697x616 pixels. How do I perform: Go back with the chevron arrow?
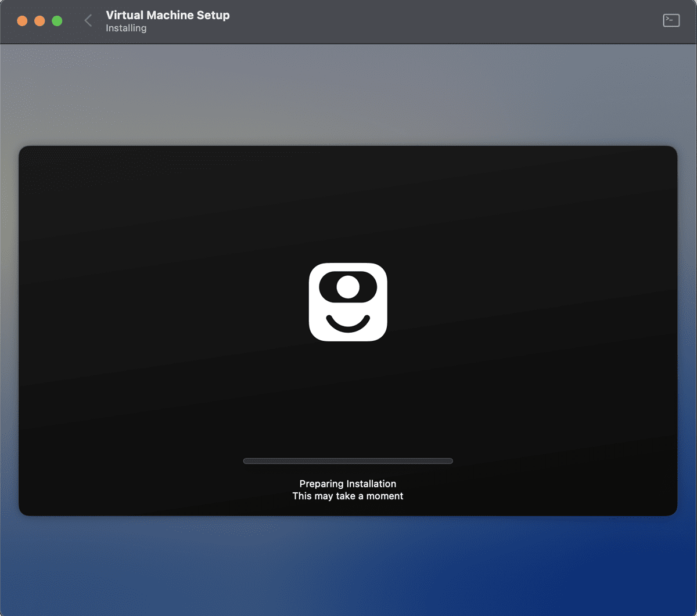(x=88, y=21)
